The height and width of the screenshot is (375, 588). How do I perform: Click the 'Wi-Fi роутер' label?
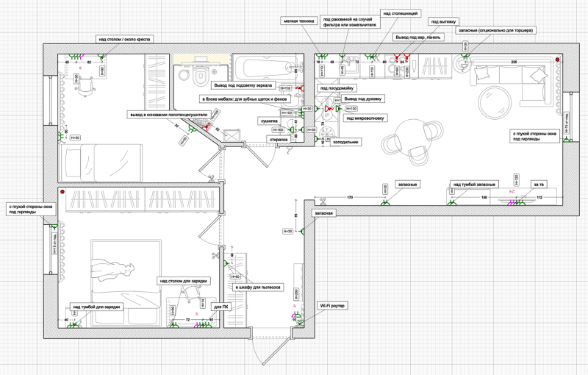(332, 306)
